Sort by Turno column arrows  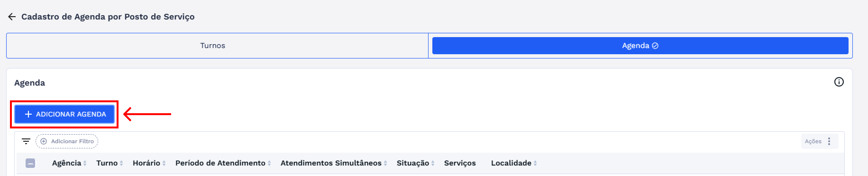[x=121, y=163]
